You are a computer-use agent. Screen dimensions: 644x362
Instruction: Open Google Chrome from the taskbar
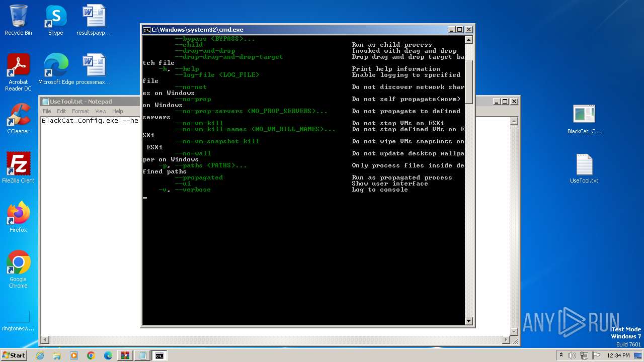91,355
